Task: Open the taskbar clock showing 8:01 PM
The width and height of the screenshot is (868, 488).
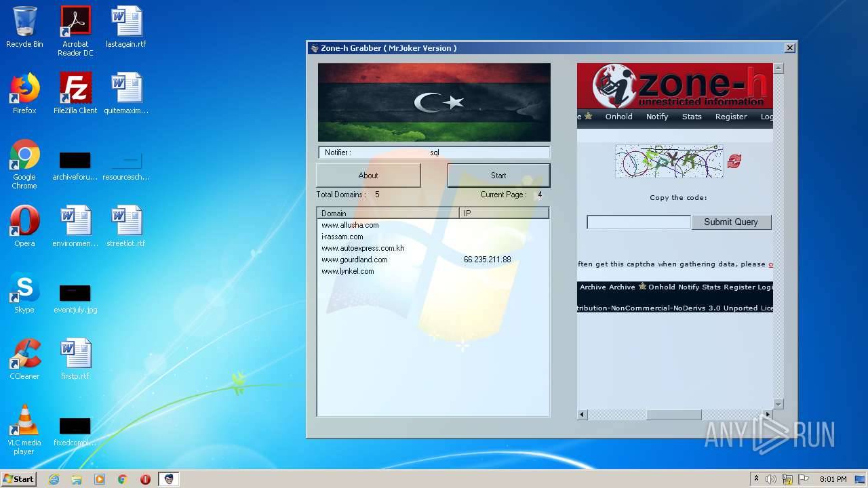Action: pyautogui.click(x=833, y=479)
